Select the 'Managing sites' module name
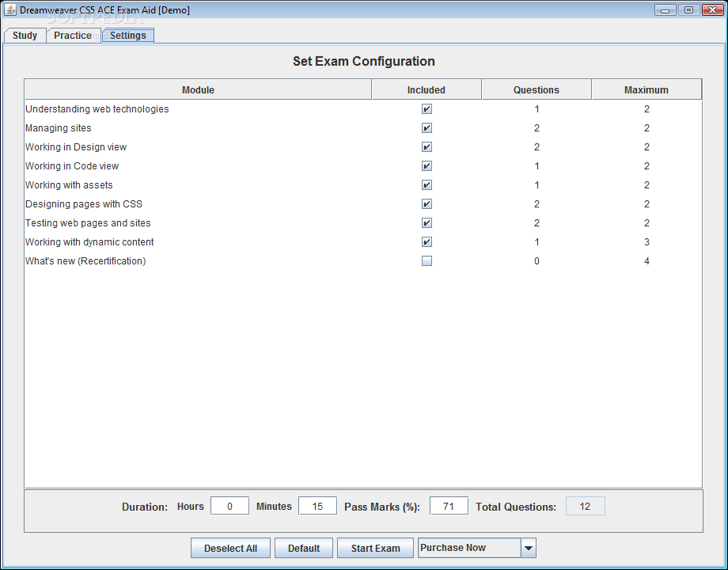This screenshot has width=728, height=570. tap(59, 128)
